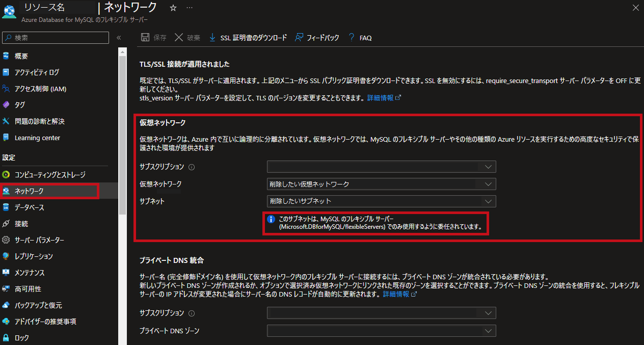
Task: Click the TLS/SSL 接続が適用されました heading
Action: pyautogui.click(x=185, y=64)
